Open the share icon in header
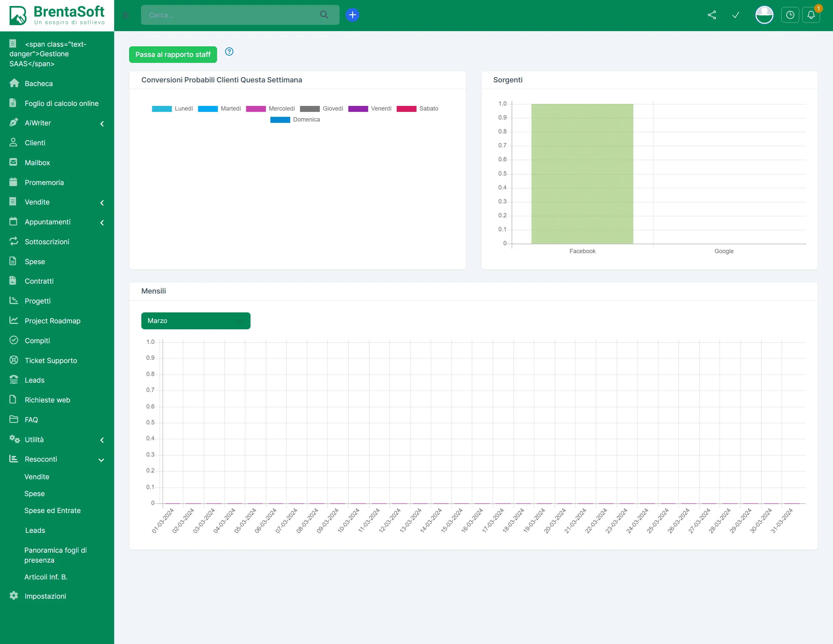Screen dimensions: 833x644 coord(712,15)
